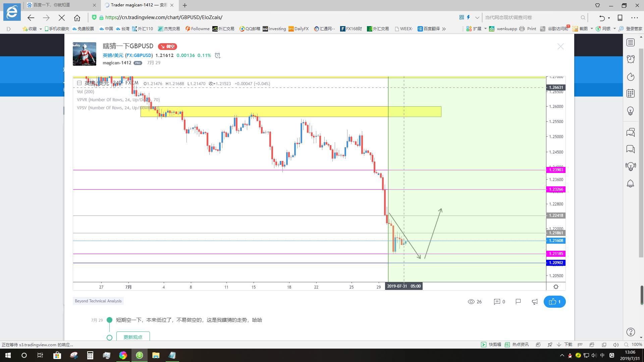The height and width of the screenshot is (362, 644).
Task: Open the notifications bell icon
Action: [x=631, y=184]
